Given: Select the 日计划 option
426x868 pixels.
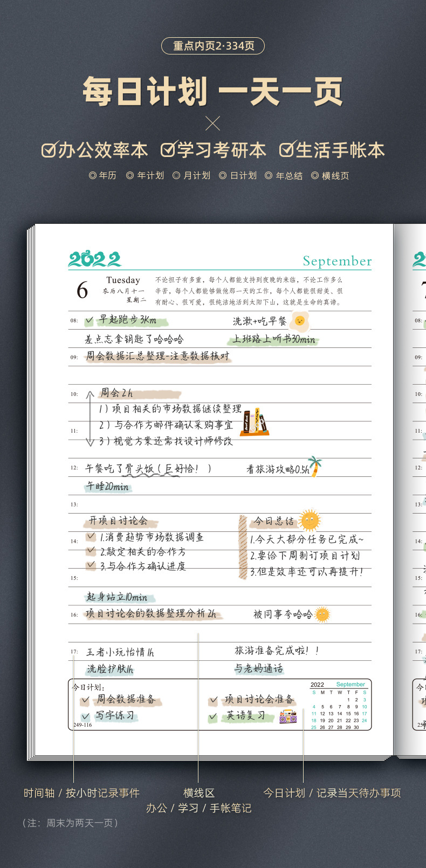Looking at the screenshot, I should pos(238,175).
